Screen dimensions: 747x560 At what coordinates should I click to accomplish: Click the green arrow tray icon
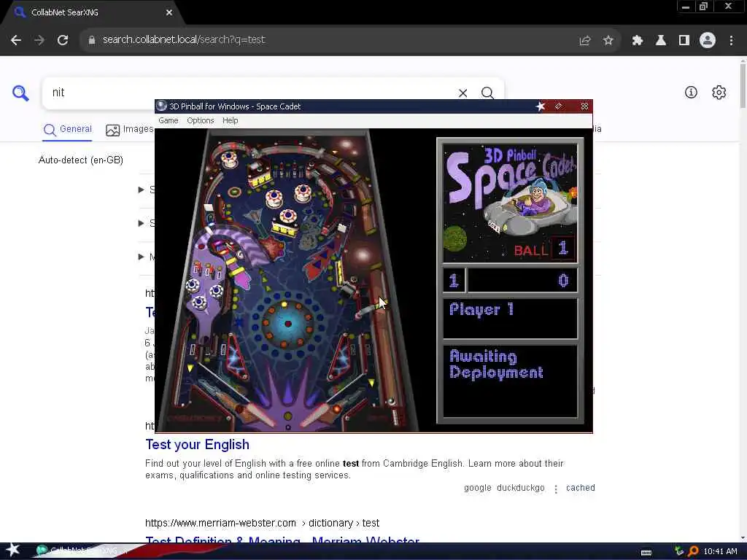[679, 551]
